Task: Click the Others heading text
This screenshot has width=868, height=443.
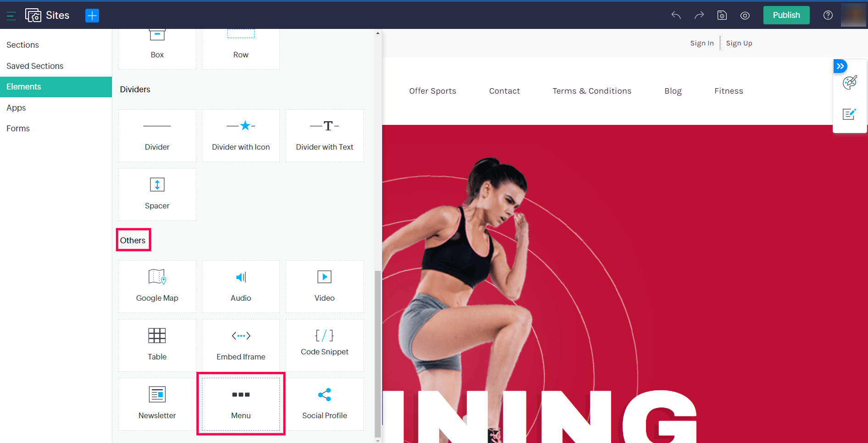Action: pos(133,241)
